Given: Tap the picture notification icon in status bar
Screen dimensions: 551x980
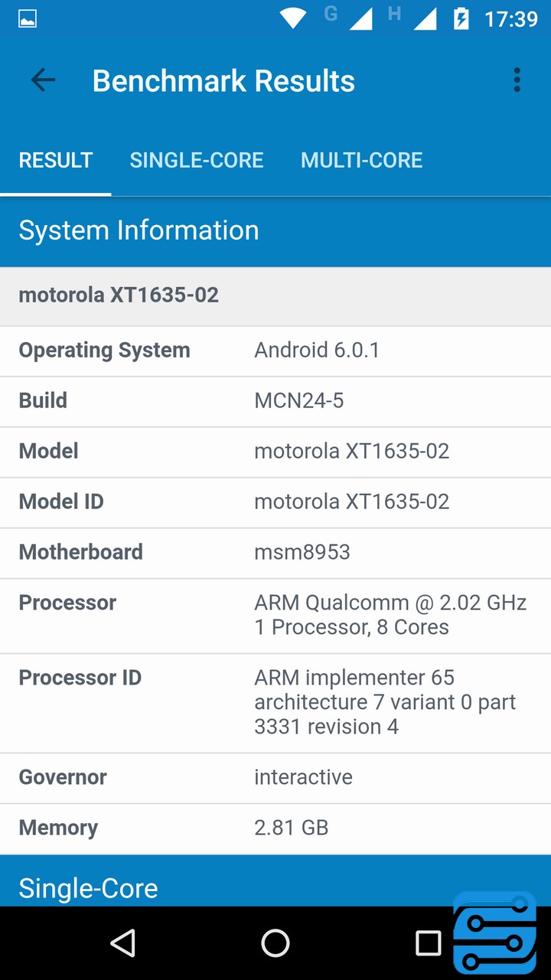Looking at the screenshot, I should (28, 19).
